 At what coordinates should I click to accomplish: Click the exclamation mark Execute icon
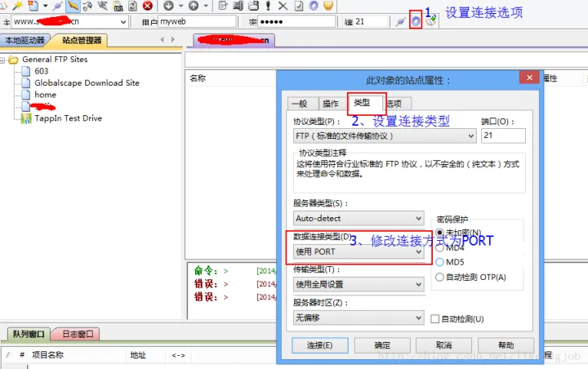[268, 5]
